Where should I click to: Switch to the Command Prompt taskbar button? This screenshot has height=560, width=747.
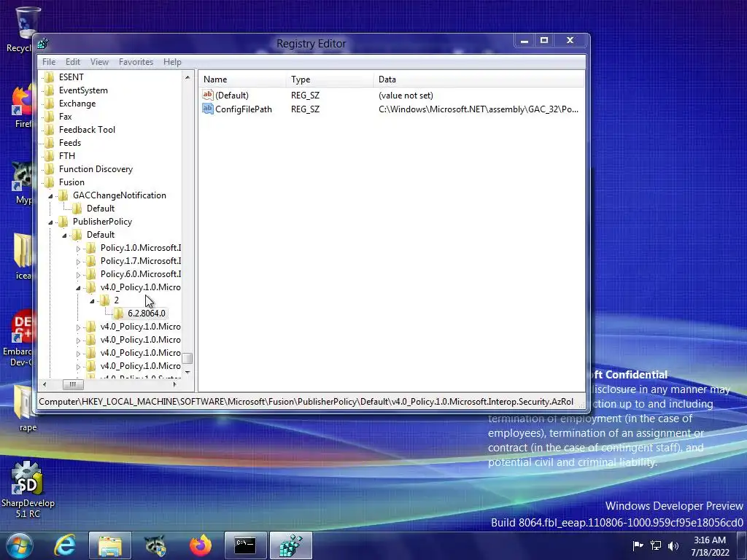[245, 545]
